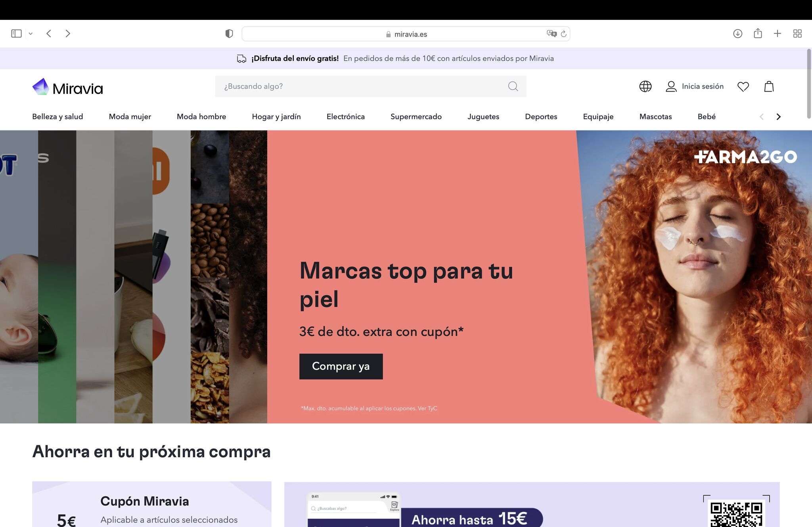Open the shopping bag
The height and width of the screenshot is (527, 812).
coord(769,86)
